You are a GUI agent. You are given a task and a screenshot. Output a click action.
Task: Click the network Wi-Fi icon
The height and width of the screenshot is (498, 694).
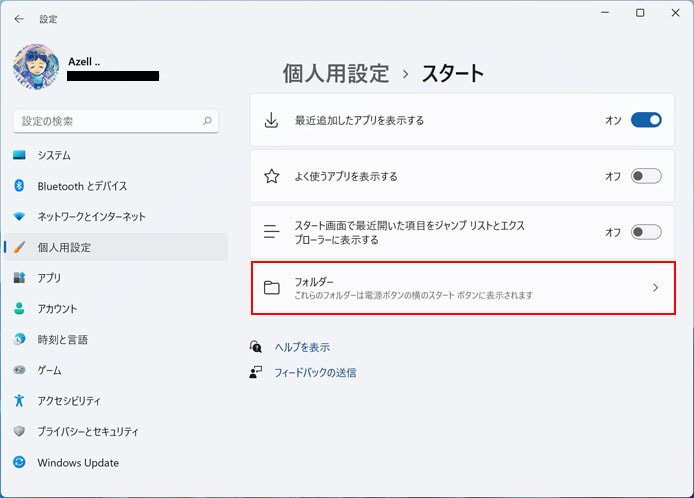[19, 216]
